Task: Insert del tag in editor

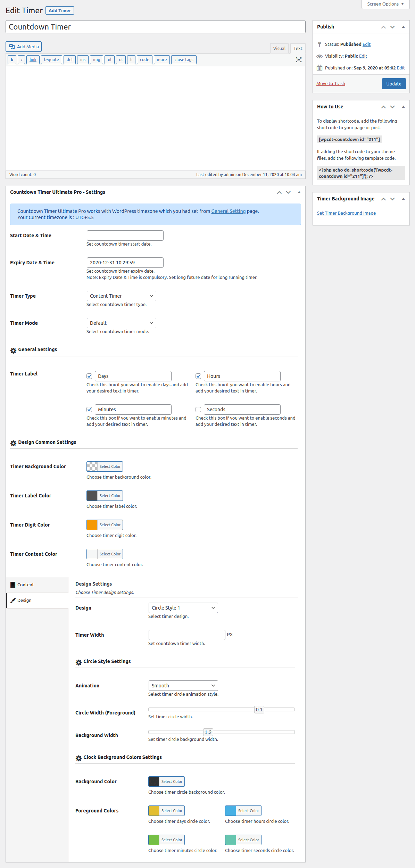Action: click(x=69, y=60)
